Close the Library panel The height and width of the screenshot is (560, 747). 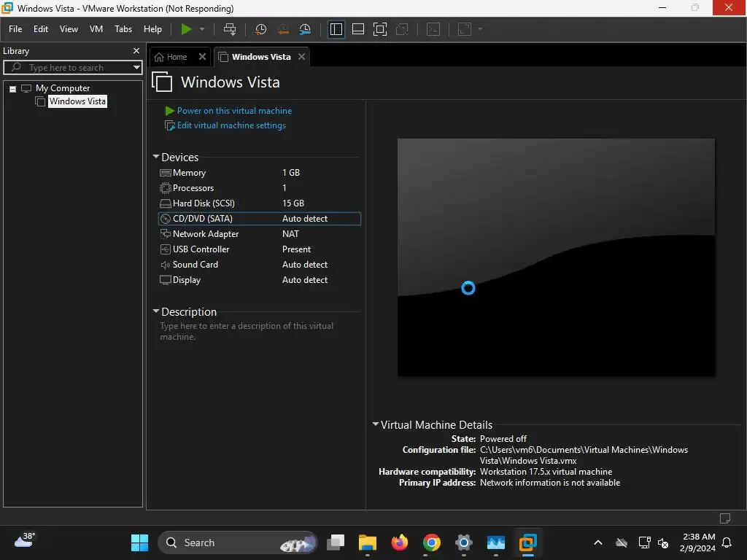coord(136,50)
